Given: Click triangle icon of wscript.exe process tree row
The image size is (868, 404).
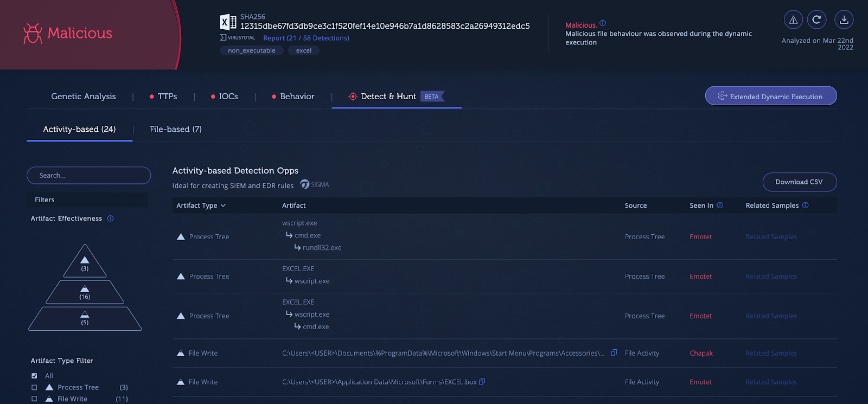Looking at the screenshot, I should click(181, 236).
